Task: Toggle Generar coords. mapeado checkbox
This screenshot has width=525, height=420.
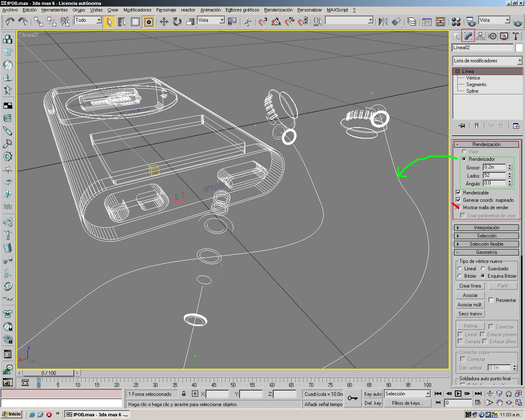Action: tap(458, 200)
